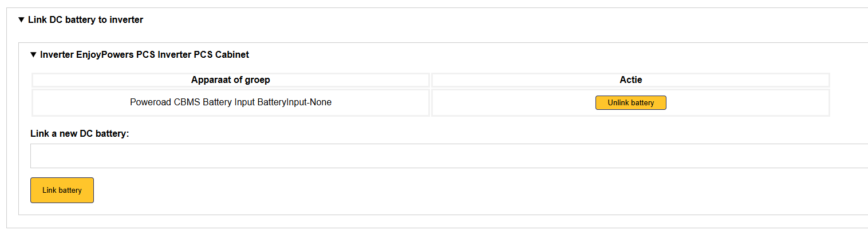Click the "Link a new DC battery:" label
Viewport: 868px width, 238px height.
tap(80, 133)
